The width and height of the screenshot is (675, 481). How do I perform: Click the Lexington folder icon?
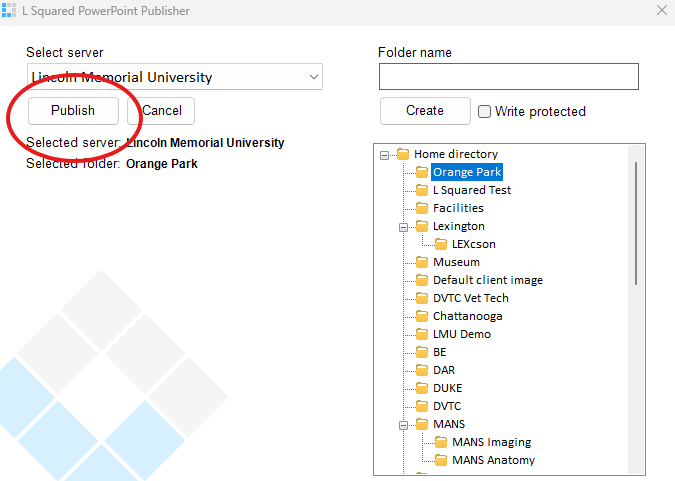click(x=422, y=226)
